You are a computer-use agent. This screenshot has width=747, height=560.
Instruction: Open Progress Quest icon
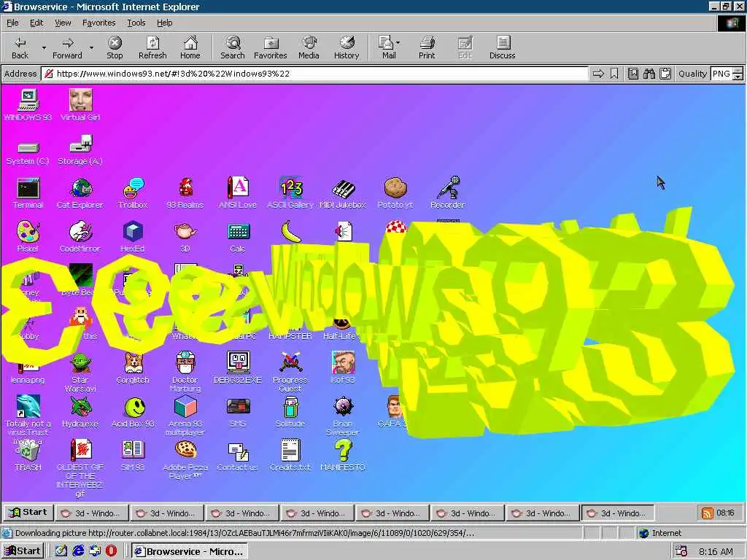click(x=290, y=372)
